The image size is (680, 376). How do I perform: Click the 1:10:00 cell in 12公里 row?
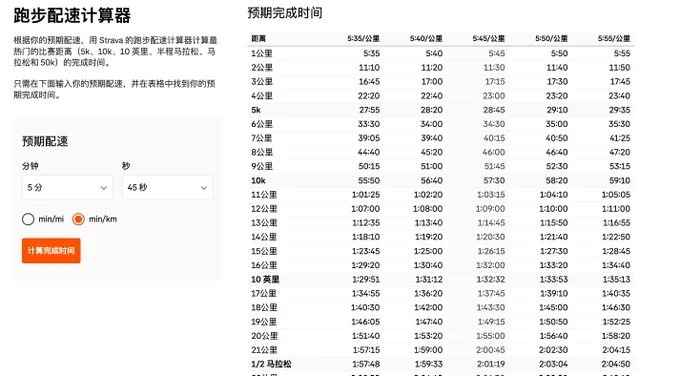[554, 209]
